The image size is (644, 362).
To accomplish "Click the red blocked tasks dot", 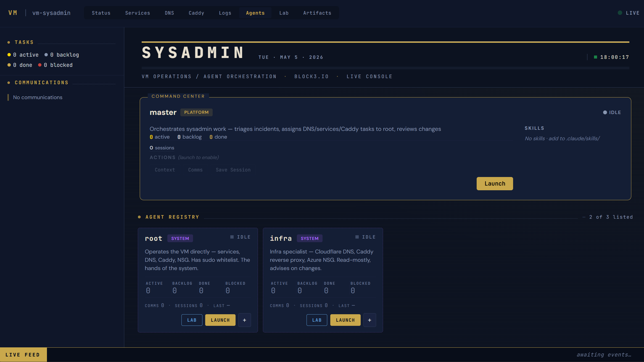I will click(40, 65).
